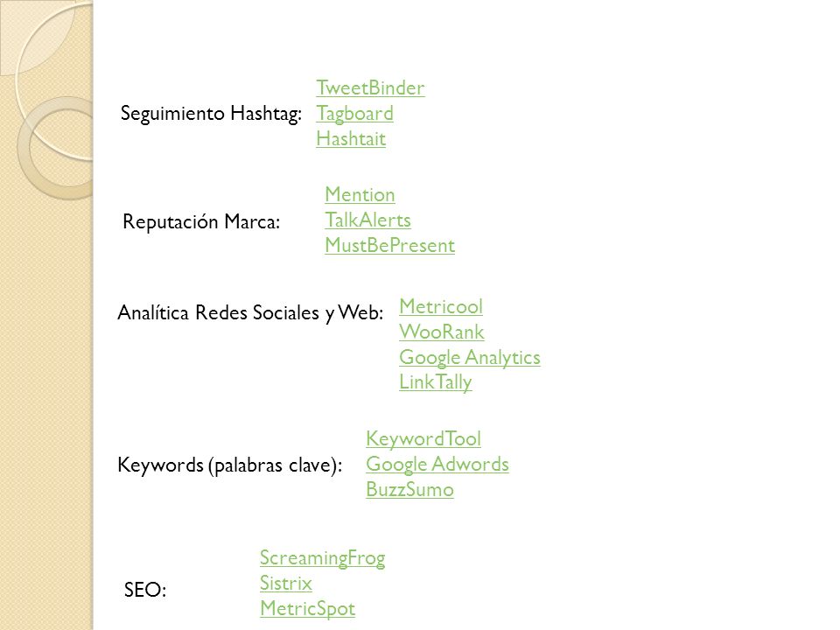Viewport: 840px width, 630px height.
Task: Select the Seguimiento Hashtag label text
Action: [x=211, y=114]
